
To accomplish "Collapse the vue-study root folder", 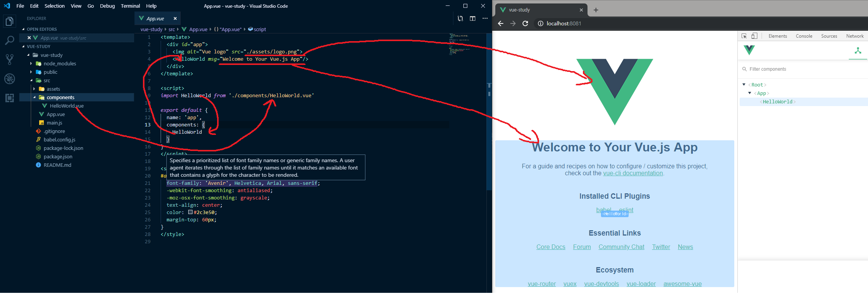I will tap(28, 55).
